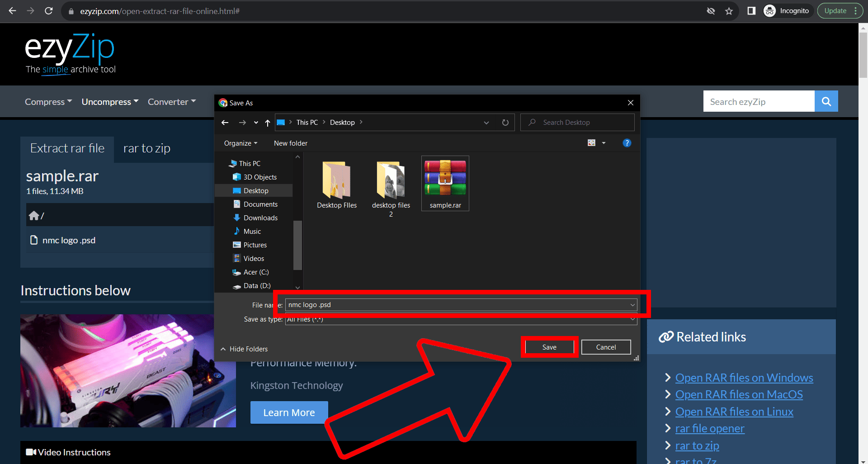This screenshot has width=868, height=464.
Task: Expand the address bar path dropdown
Action: 486,122
